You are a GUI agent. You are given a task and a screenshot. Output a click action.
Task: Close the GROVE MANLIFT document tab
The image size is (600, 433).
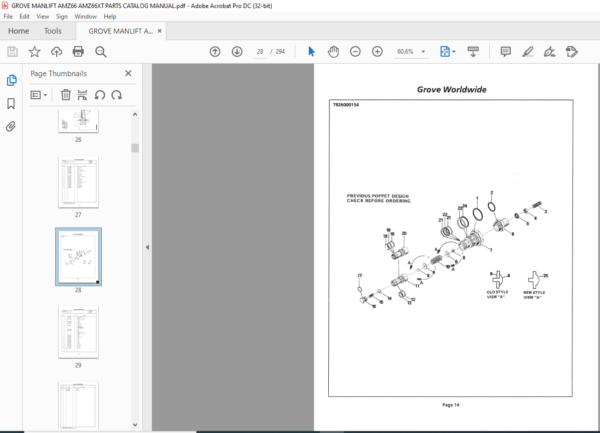tap(160, 31)
